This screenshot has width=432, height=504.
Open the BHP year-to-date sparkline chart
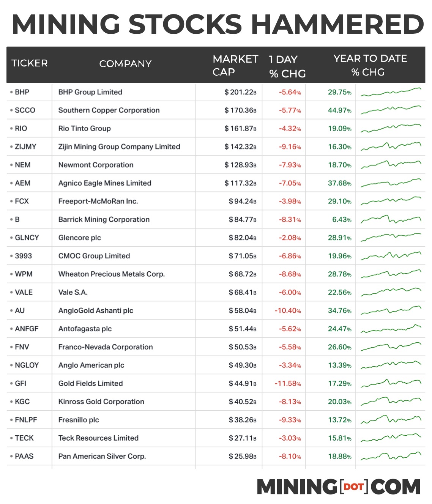(391, 92)
